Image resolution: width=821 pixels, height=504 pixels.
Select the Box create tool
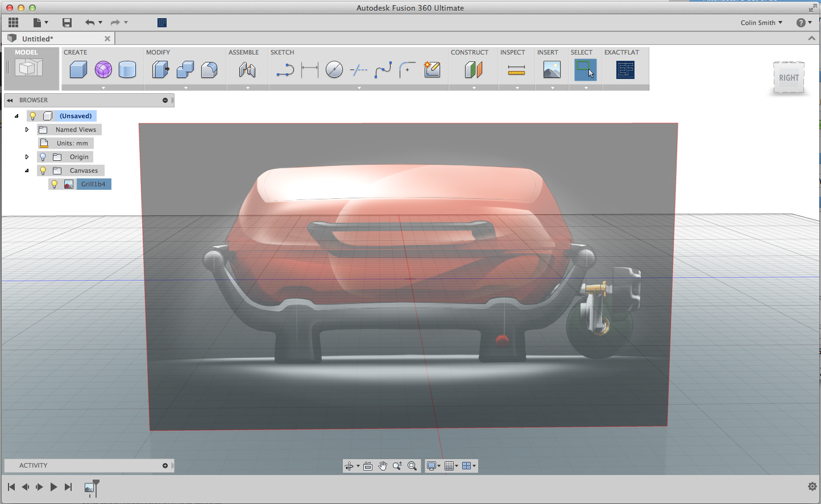(78, 70)
